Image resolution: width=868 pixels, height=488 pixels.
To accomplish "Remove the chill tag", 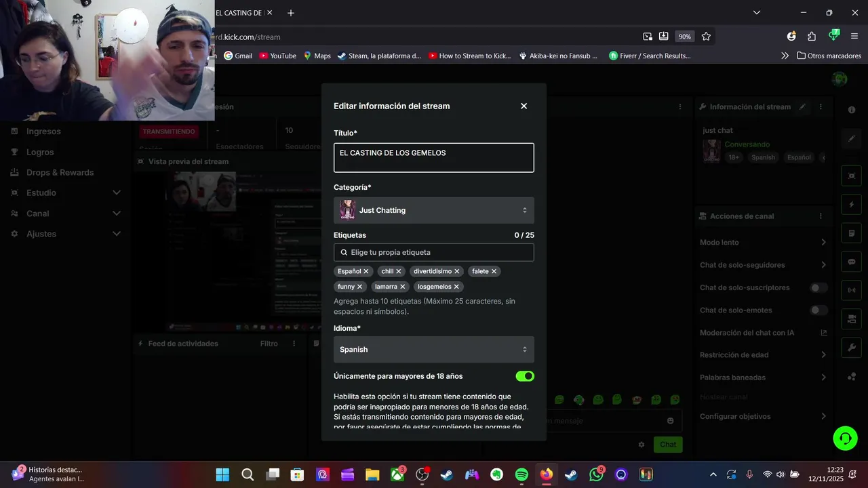I will [399, 271].
